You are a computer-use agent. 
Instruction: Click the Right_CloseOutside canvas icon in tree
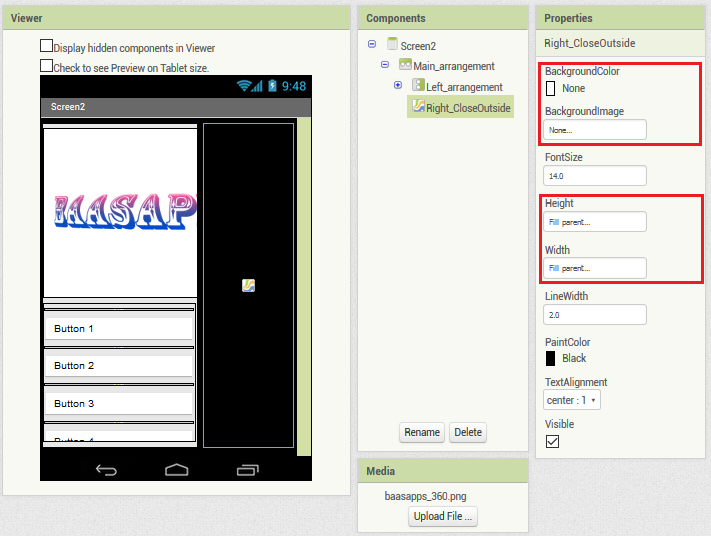418,106
